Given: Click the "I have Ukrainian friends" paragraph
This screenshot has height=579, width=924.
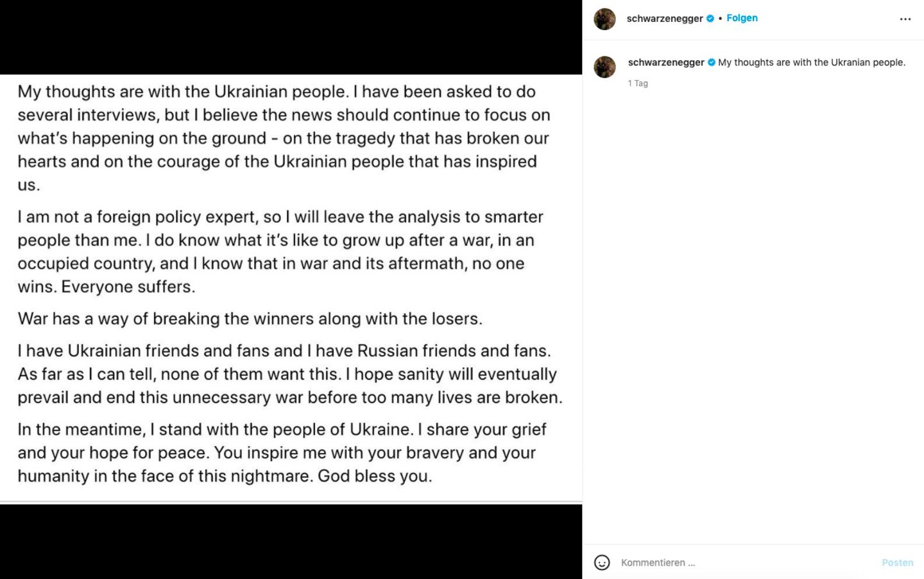Looking at the screenshot, I should point(289,374).
